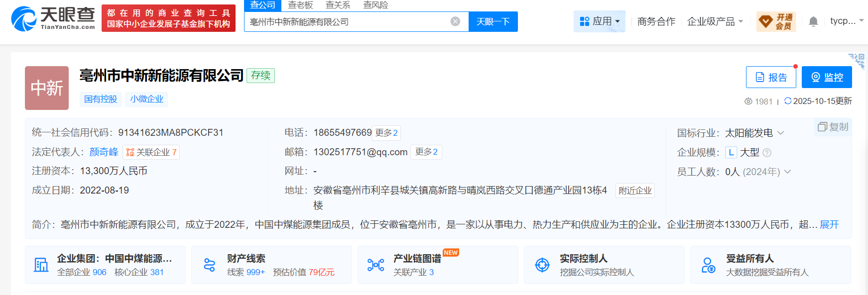The height and width of the screenshot is (295, 868).
Task: Click the 附近企业 button
Action: 635,191
